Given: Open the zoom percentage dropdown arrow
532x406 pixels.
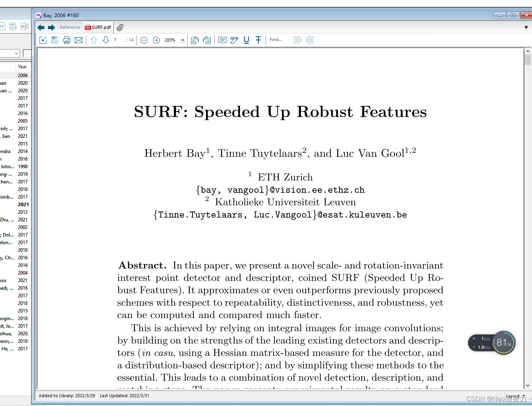Looking at the screenshot, I should [183, 40].
